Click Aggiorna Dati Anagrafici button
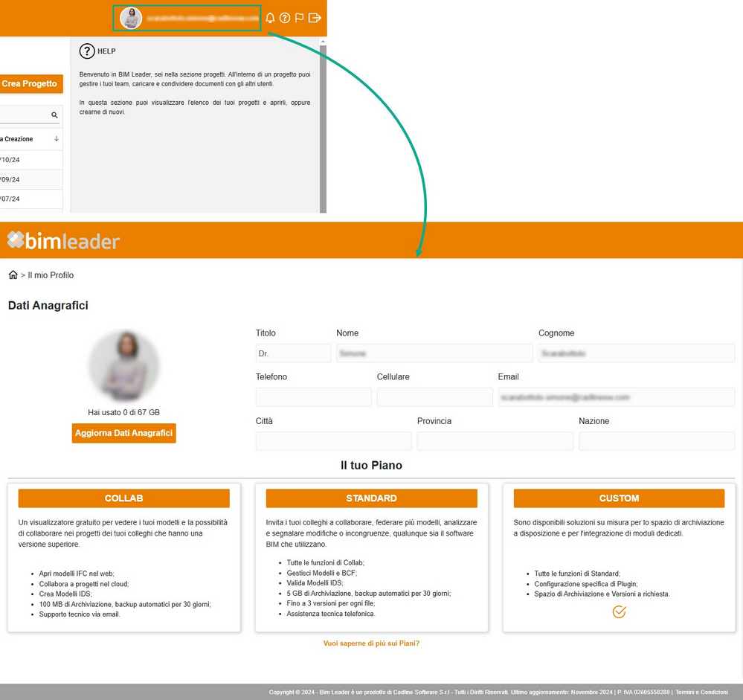 pos(123,433)
